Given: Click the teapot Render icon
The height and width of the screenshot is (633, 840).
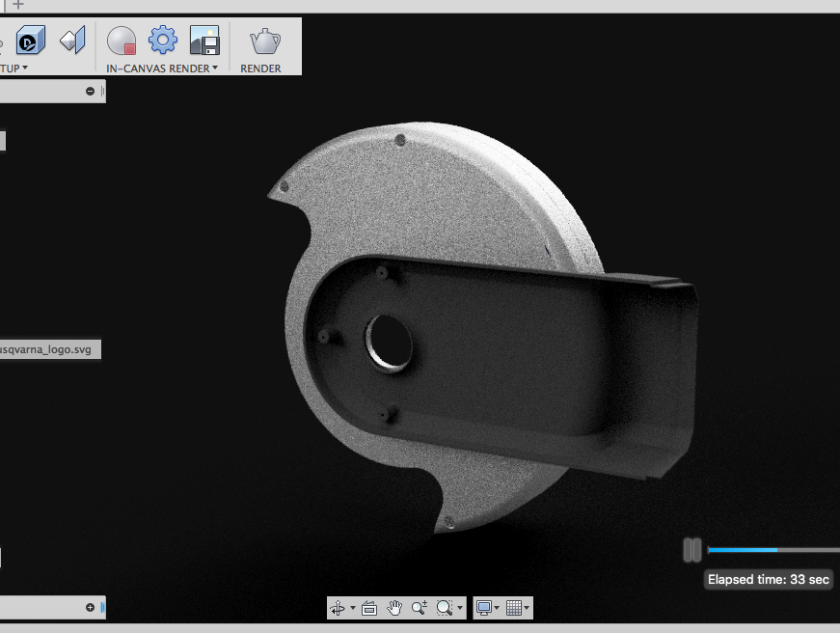Looking at the screenshot, I should pos(264,41).
